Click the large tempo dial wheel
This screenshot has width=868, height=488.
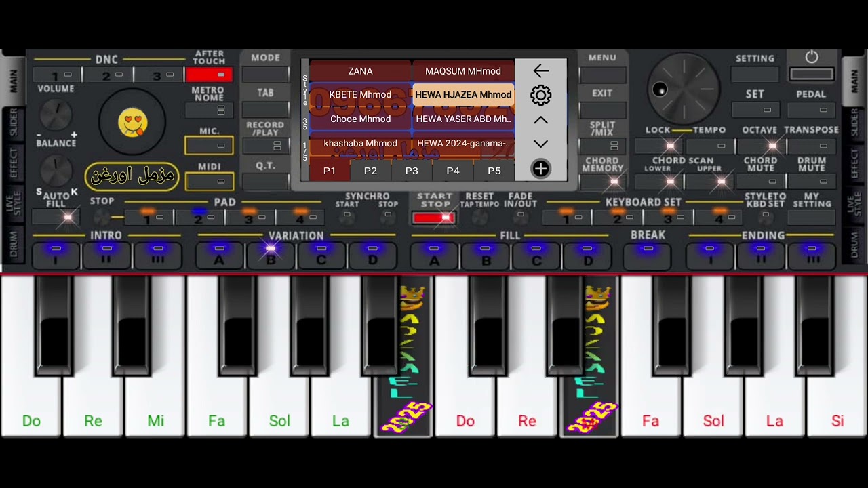tap(684, 89)
